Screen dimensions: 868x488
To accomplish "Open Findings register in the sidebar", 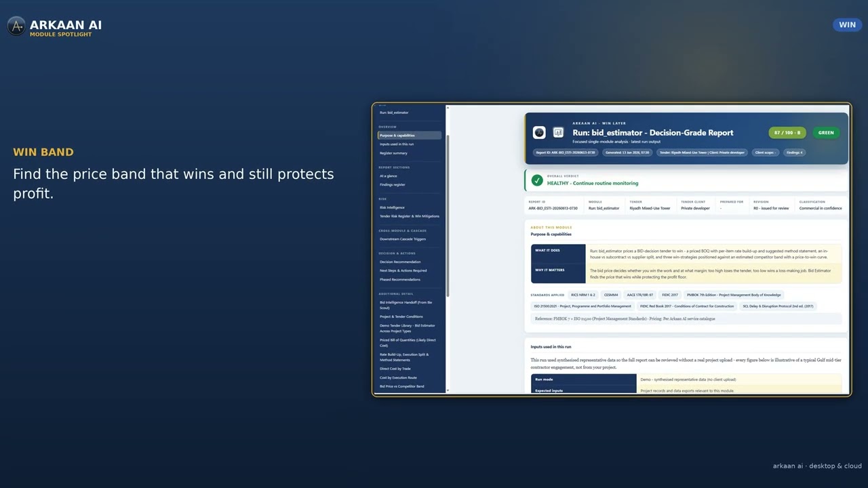I will (x=393, y=185).
